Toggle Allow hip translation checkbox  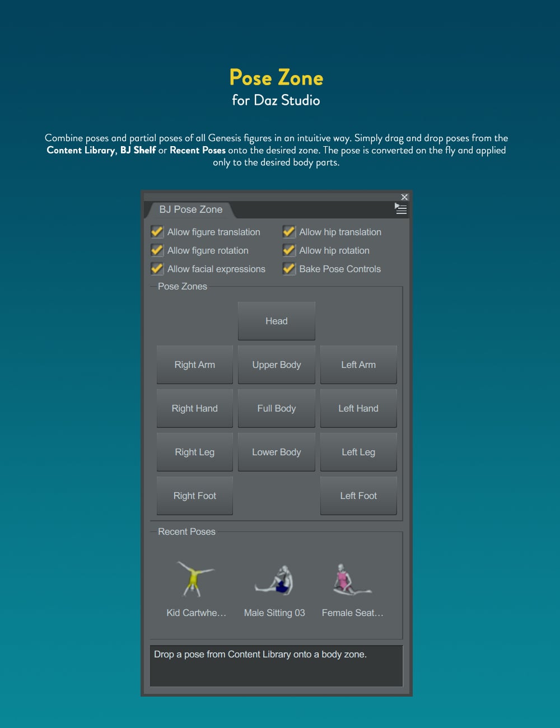[x=289, y=232]
